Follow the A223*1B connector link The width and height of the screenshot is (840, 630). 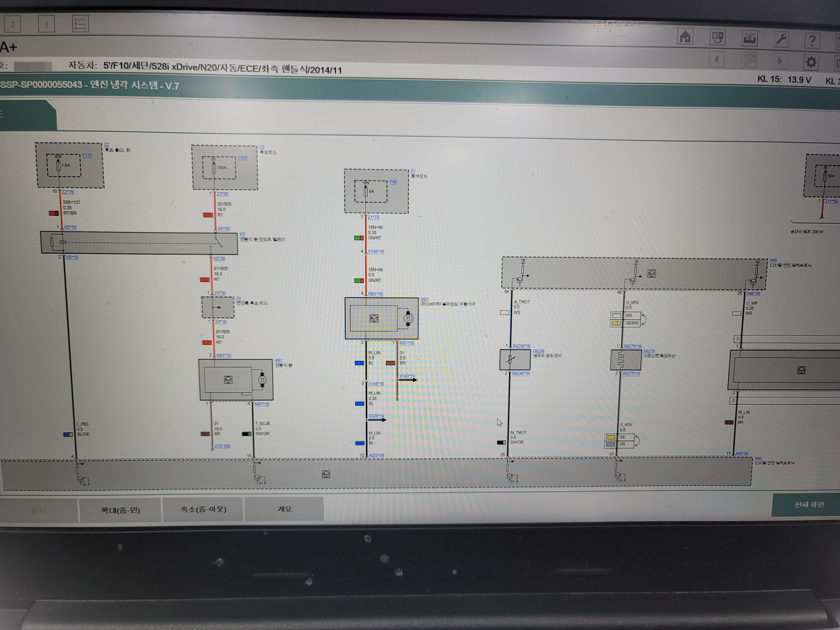[376, 455]
